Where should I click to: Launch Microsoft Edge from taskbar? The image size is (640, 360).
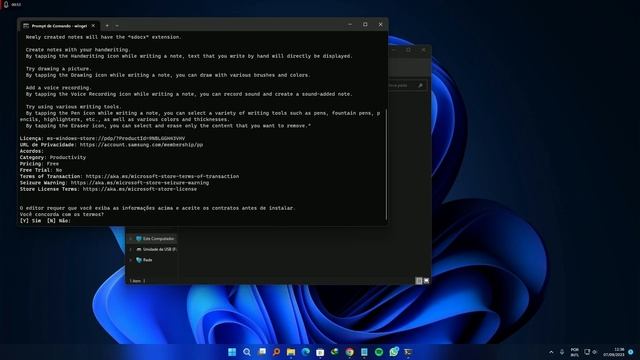coord(305,352)
